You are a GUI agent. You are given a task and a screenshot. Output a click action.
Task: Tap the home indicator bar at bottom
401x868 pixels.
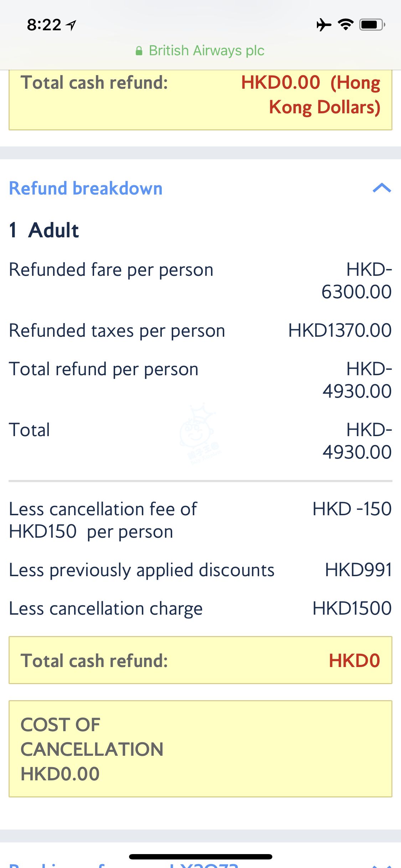pos(200,857)
